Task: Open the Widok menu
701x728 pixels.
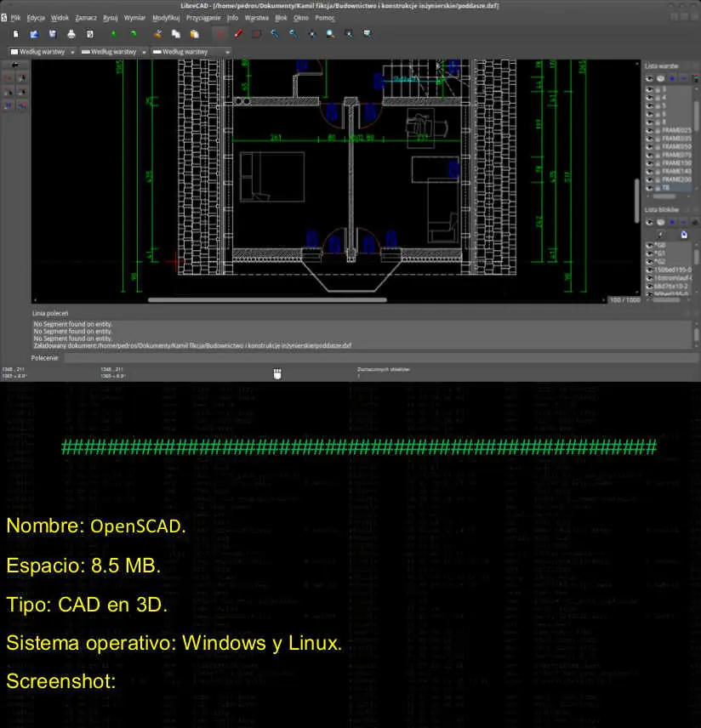Action: (60, 18)
